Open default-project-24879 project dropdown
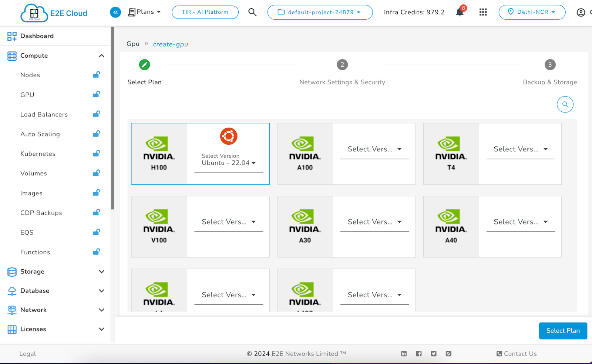Viewport: 592px width, 364px height. tap(320, 12)
